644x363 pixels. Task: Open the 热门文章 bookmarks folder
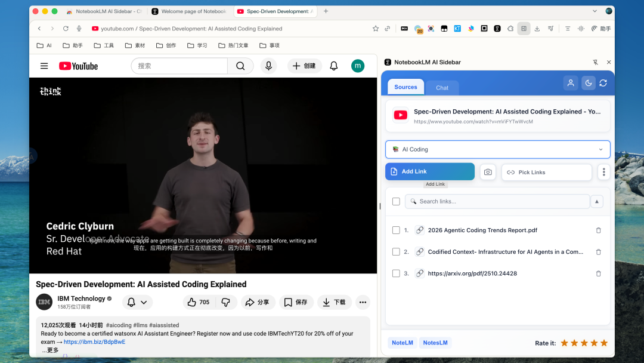pyautogui.click(x=233, y=45)
